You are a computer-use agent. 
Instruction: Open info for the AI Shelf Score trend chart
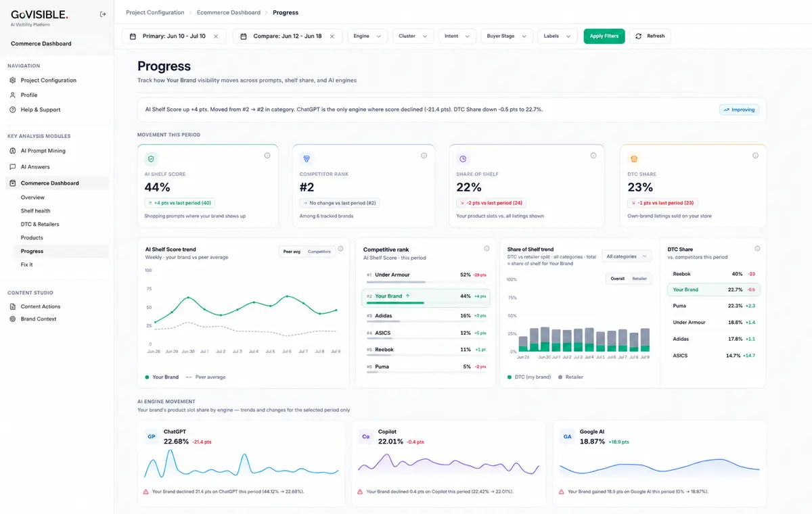[x=340, y=249]
